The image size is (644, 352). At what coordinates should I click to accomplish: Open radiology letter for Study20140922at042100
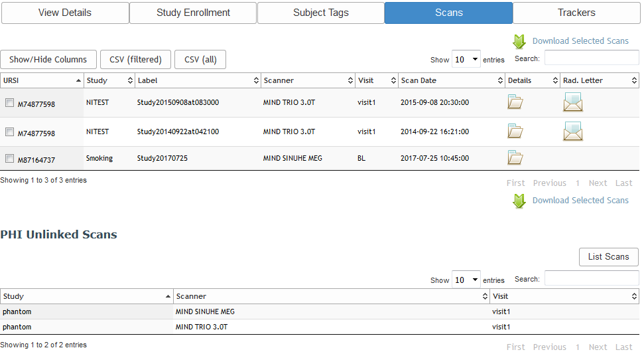click(572, 132)
